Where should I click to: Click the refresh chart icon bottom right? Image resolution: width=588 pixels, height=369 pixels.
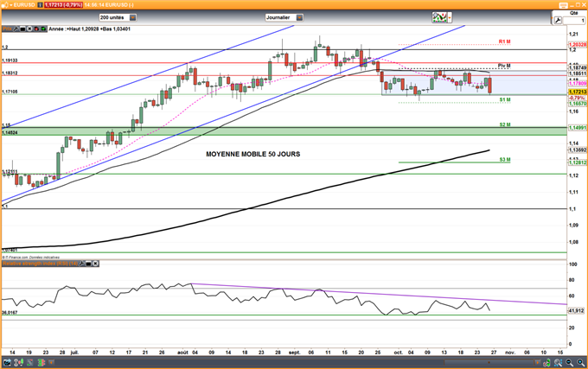tap(547, 363)
